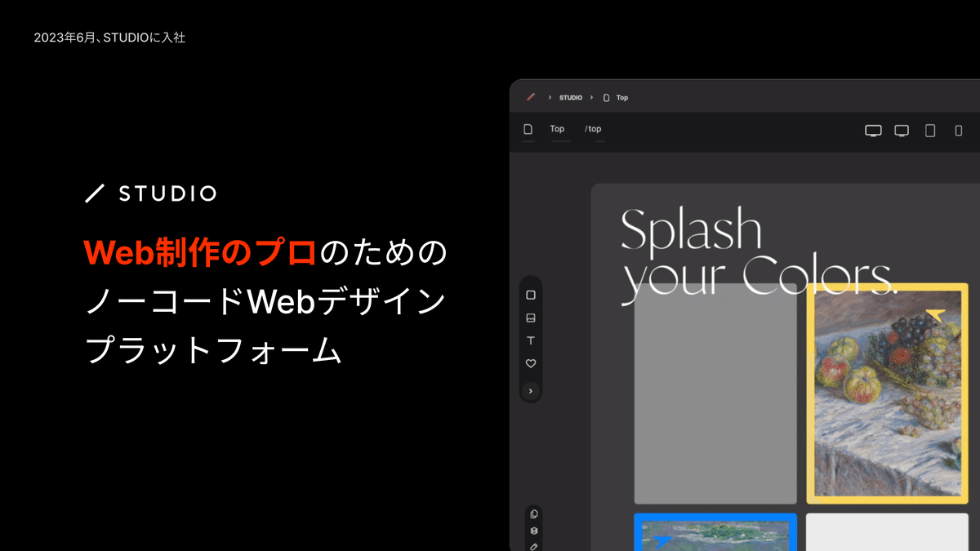Click the text 'ノーコードWebデザイン'
980x551 pixels.
[265, 302]
